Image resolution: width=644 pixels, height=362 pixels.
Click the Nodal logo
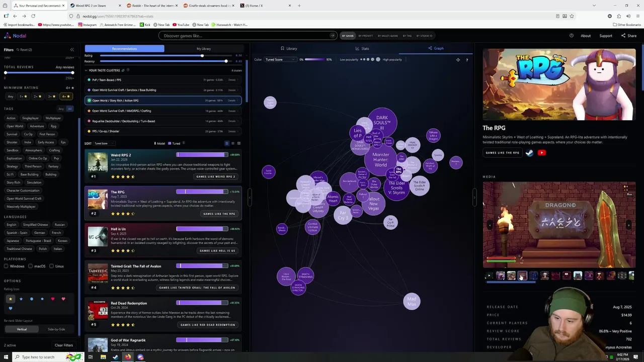[15, 36]
